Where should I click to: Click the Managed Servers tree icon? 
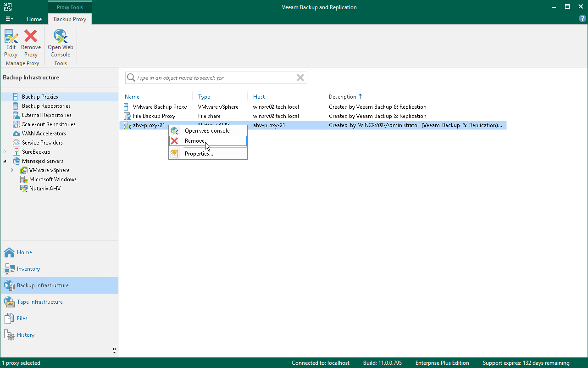pyautogui.click(x=16, y=161)
